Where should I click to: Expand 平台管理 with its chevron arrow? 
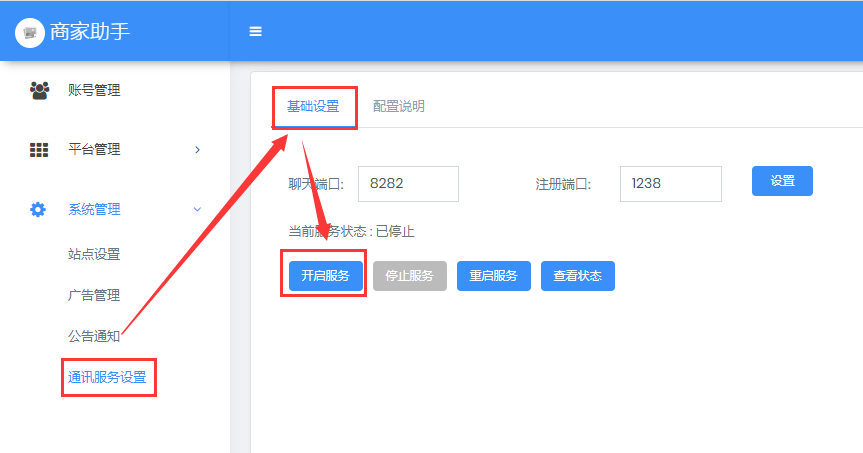click(198, 150)
